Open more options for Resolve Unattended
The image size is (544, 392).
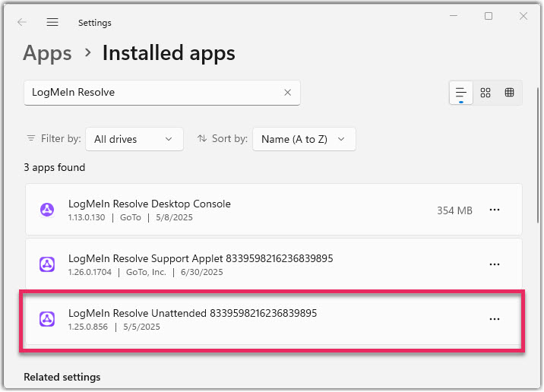(x=495, y=319)
